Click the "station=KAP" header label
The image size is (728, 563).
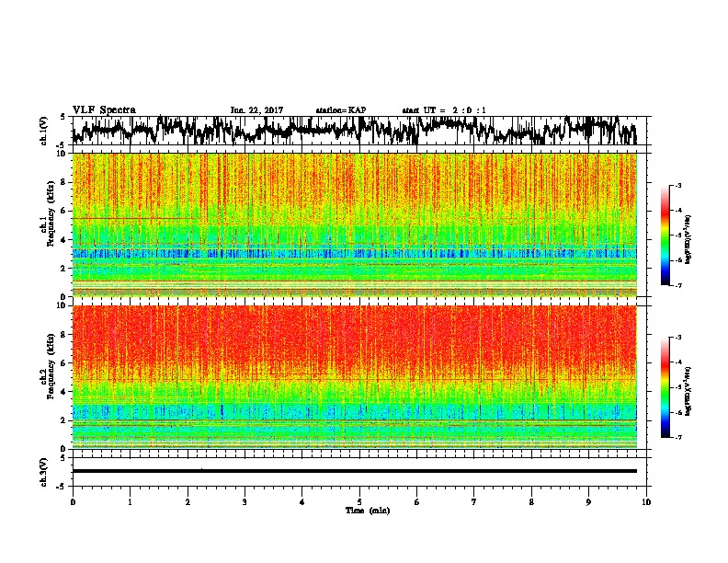point(341,110)
